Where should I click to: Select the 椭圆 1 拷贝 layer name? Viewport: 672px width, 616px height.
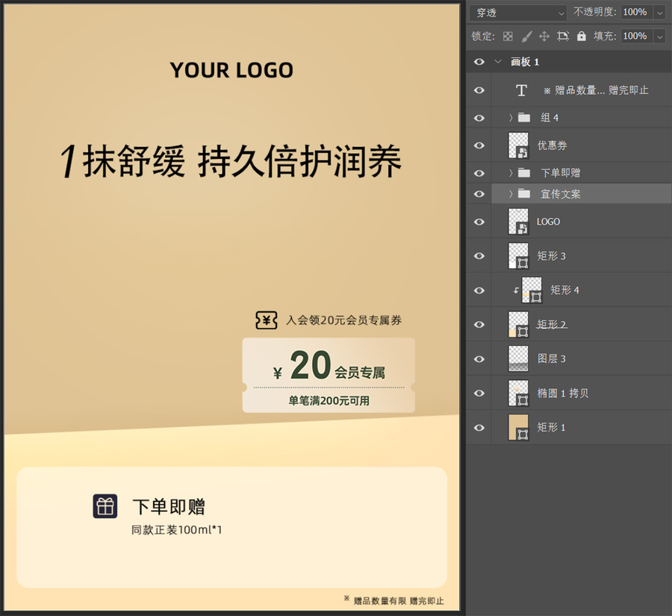point(563,393)
